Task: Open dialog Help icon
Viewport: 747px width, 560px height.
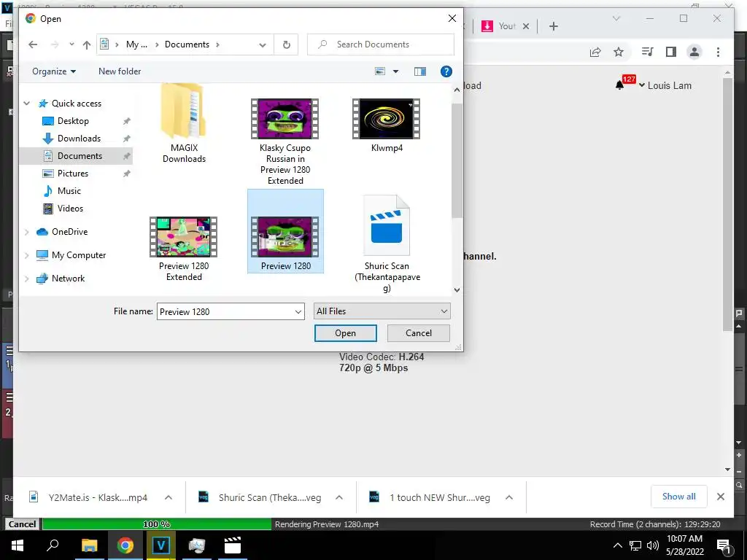Action: (446, 71)
